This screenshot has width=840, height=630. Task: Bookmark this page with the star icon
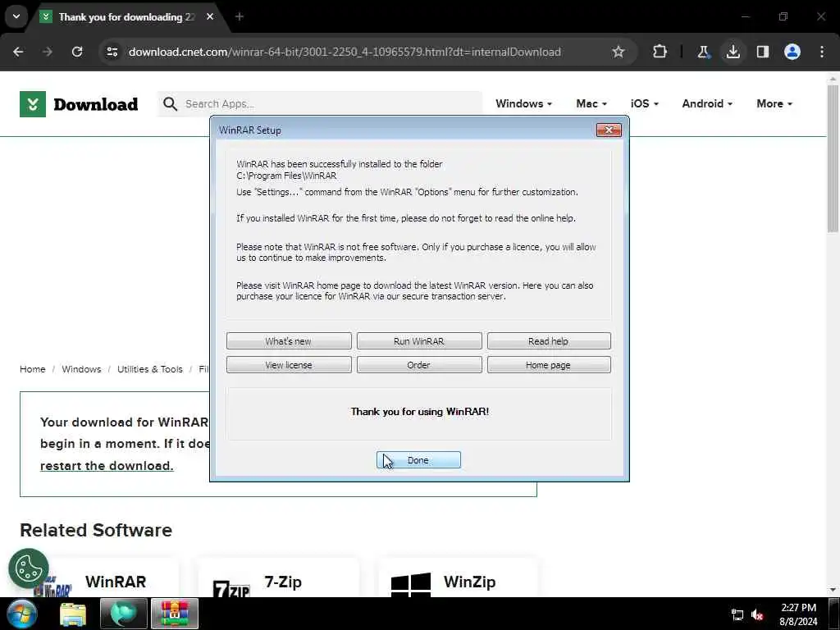pyautogui.click(x=619, y=52)
